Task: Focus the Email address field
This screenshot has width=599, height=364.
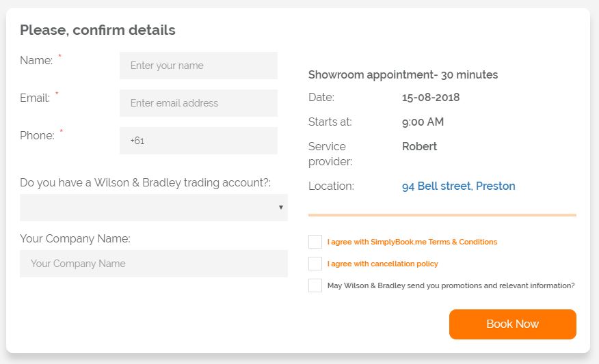Action: click(x=198, y=103)
